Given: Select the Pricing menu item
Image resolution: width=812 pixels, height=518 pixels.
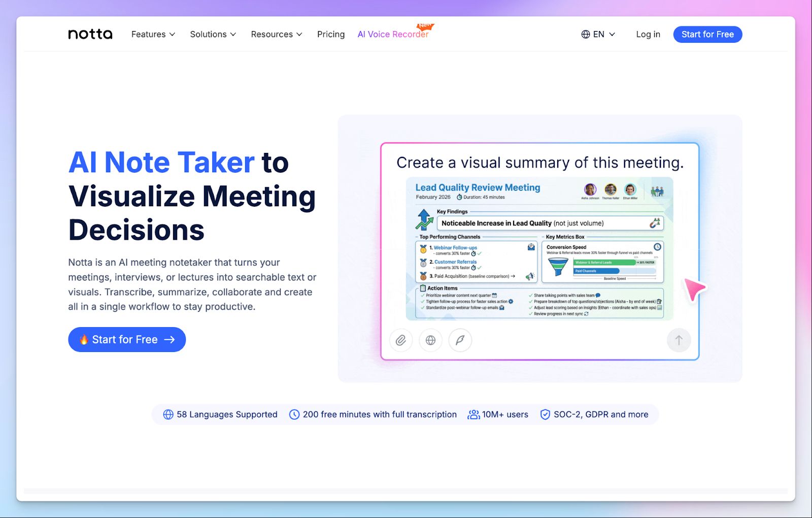Looking at the screenshot, I should click(x=331, y=34).
